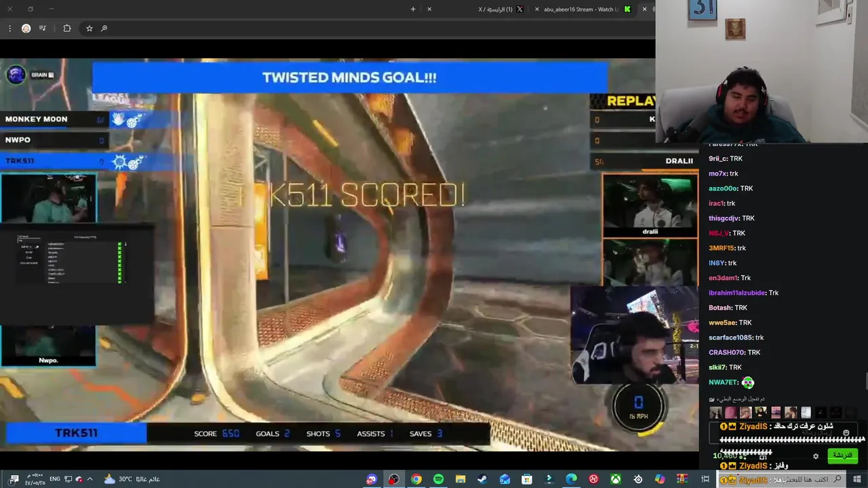The width and height of the screenshot is (868, 488).
Task: Click the green chat send button
Action: coord(842,455)
